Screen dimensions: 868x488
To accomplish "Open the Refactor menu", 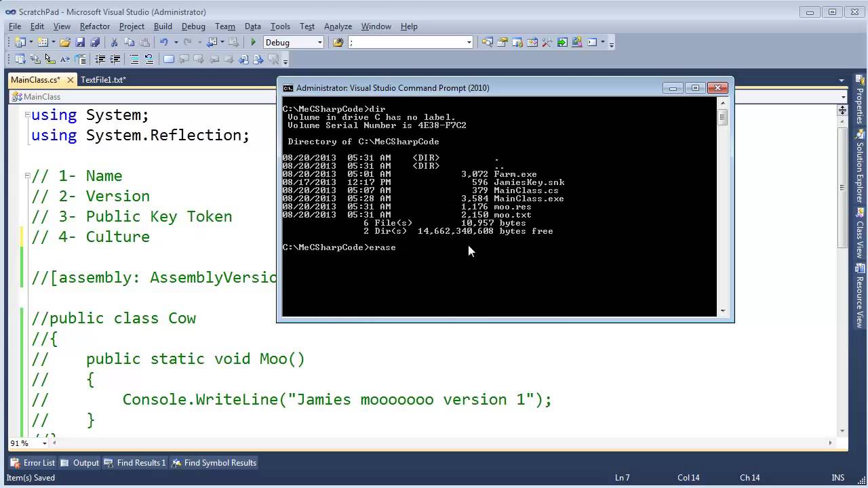I will [95, 26].
